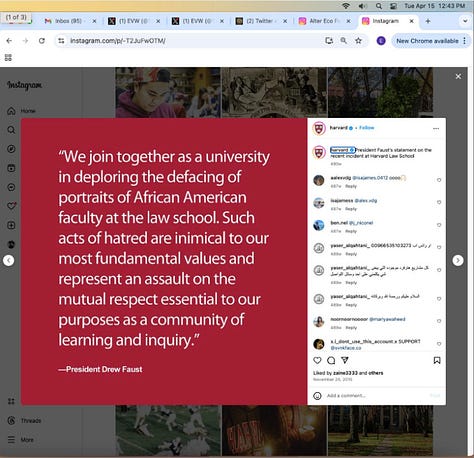The height and width of the screenshot is (458, 474).
Task: Like the post with heart icon
Action: 317,360
